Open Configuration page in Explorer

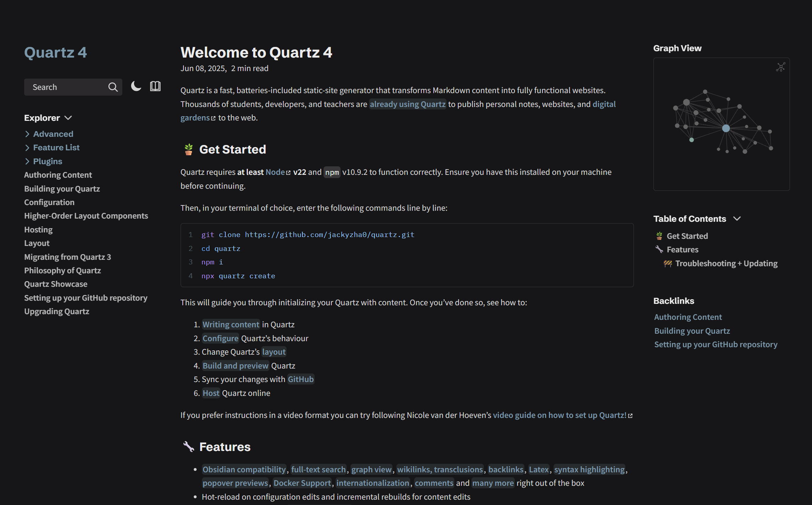coord(49,202)
